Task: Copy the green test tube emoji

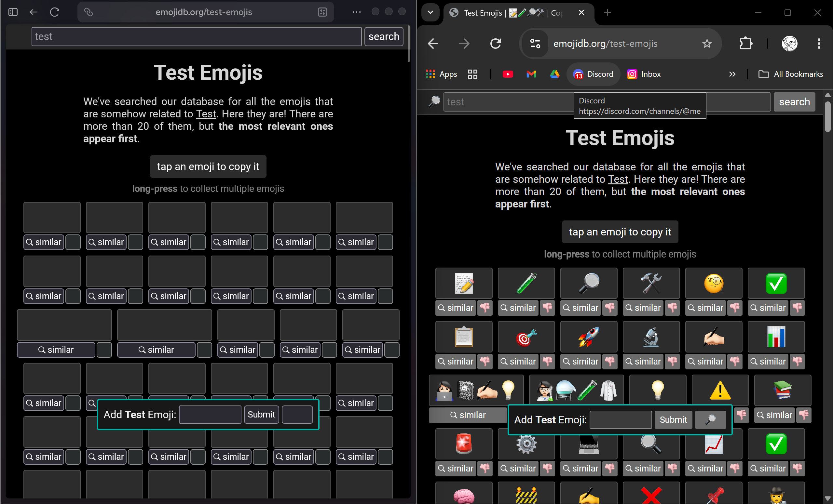Action: coord(526,283)
